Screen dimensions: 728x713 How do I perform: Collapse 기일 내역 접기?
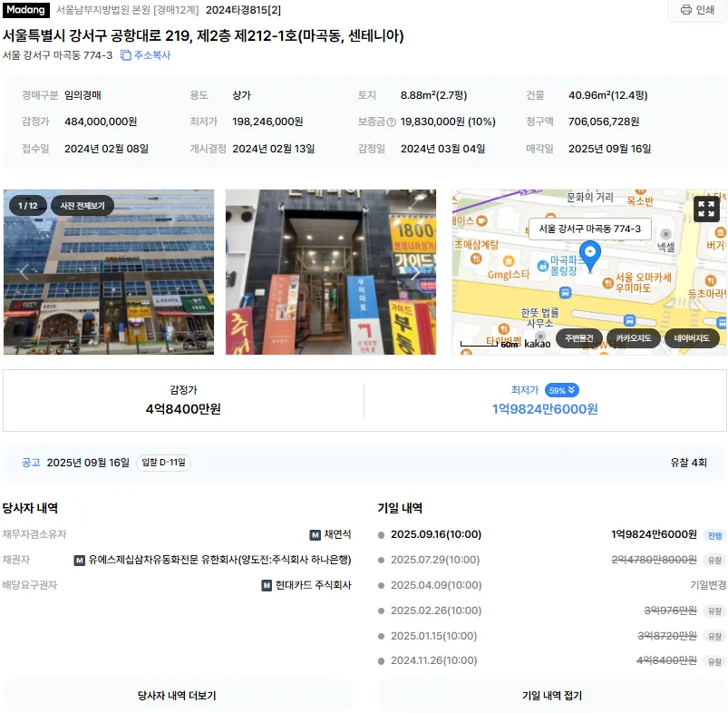(552, 696)
